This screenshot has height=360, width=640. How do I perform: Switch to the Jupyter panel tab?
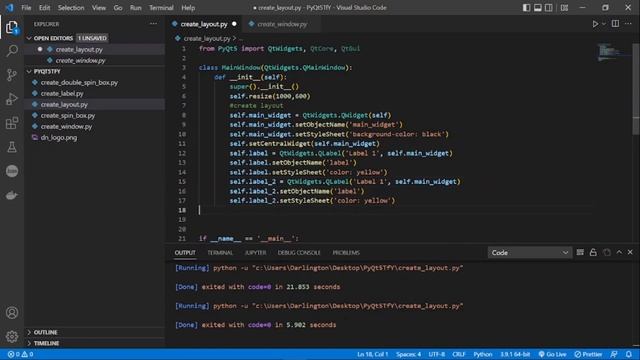click(x=256, y=253)
